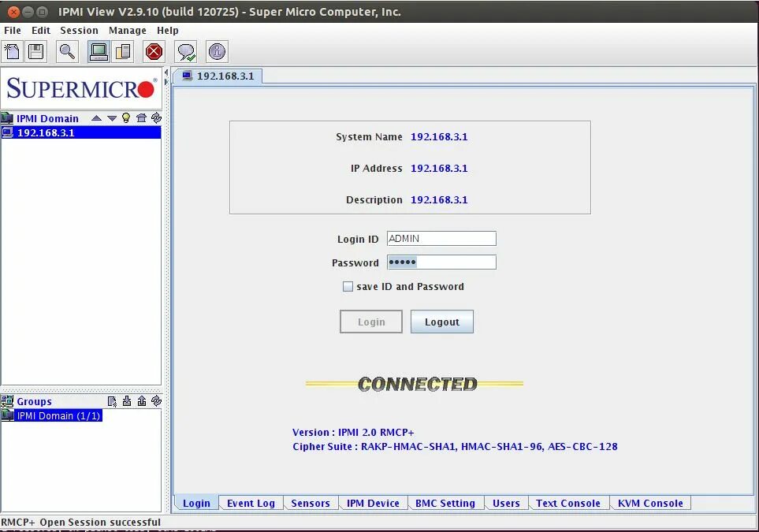759x532 pixels.
Task: Click the IPMI Domain network icon in left panel header
Action: click(7, 118)
